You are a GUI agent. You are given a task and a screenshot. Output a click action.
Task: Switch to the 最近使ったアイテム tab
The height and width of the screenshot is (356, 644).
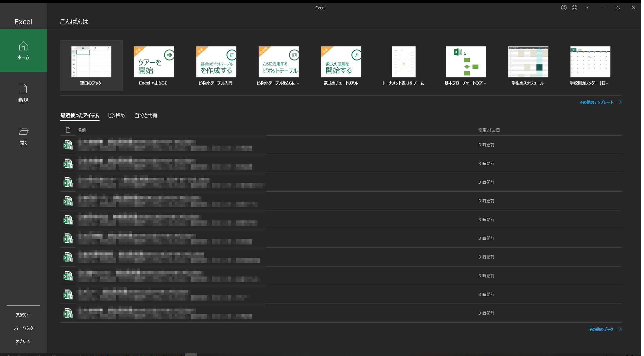pos(80,116)
